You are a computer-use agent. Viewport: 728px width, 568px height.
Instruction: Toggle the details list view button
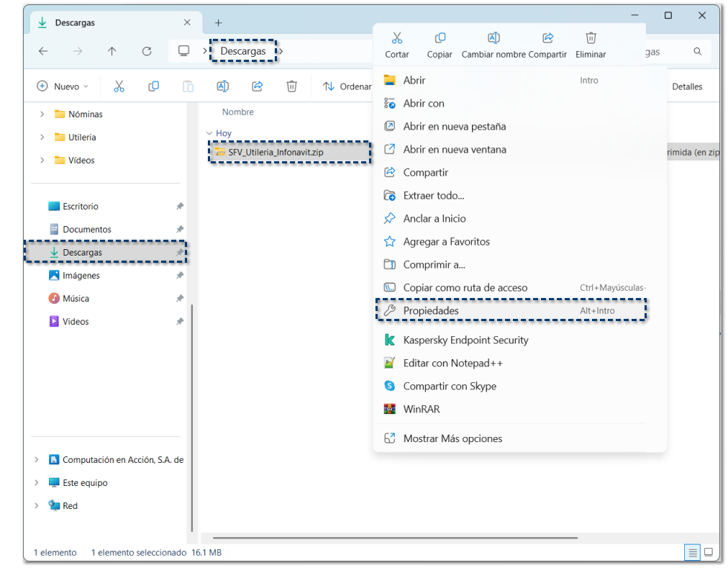click(692, 552)
